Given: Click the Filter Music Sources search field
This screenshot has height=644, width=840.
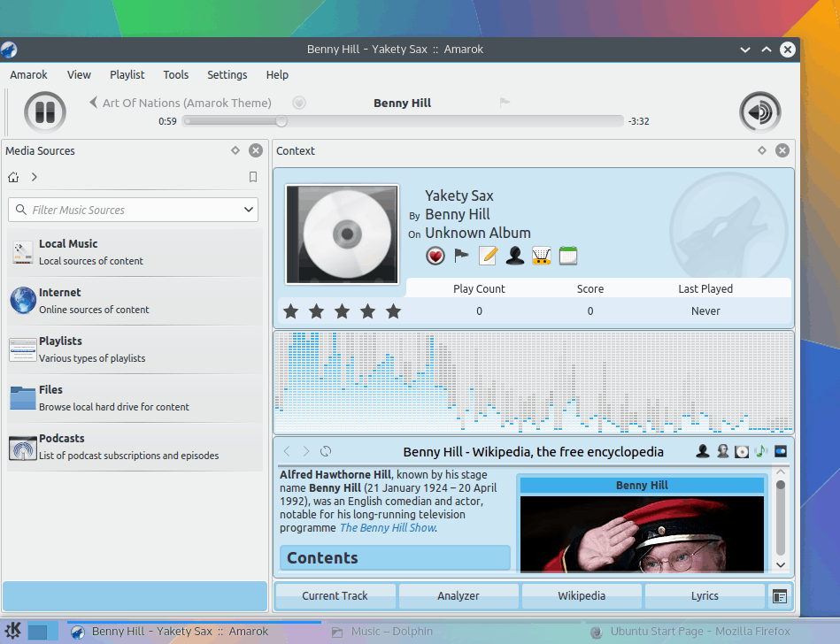Looking at the screenshot, I should coord(133,210).
